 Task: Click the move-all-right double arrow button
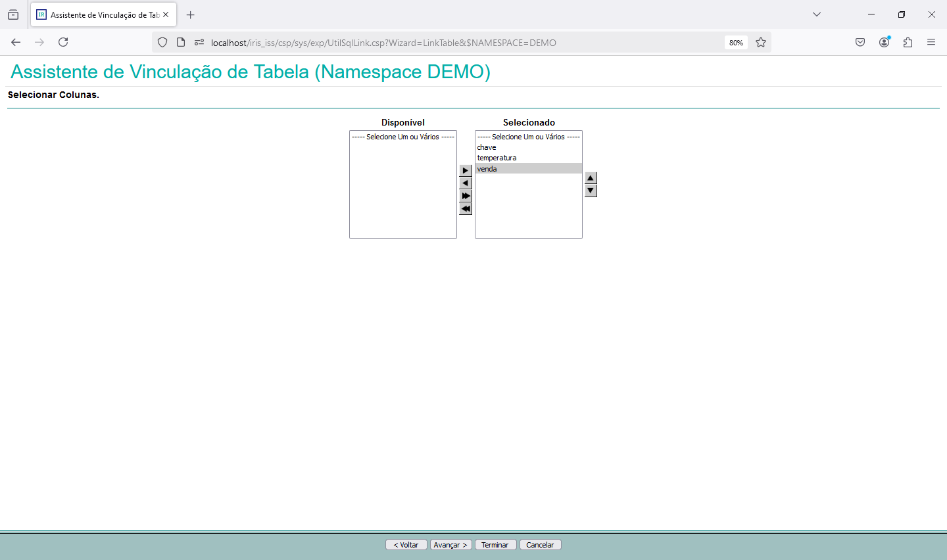(466, 196)
